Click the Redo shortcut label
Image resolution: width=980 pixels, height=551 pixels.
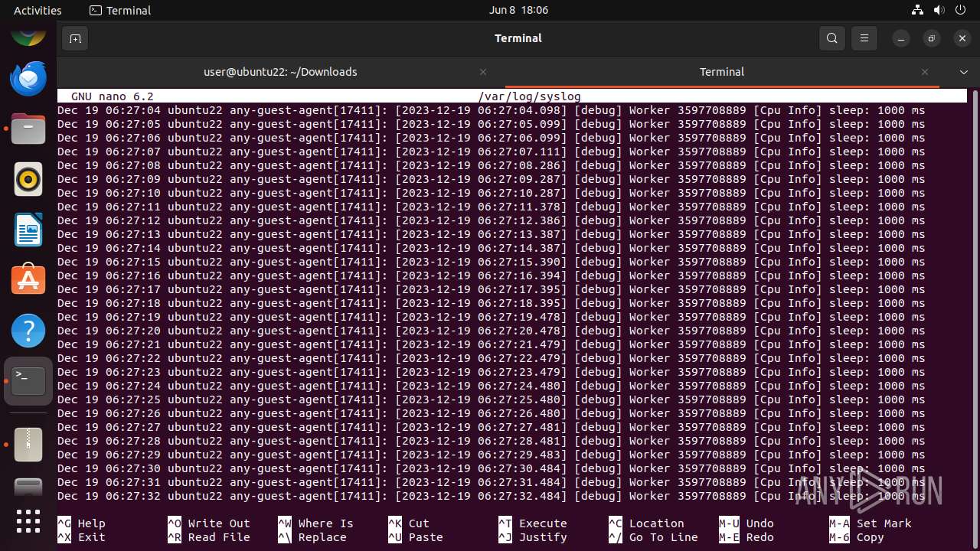pyautogui.click(x=760, y=537)
